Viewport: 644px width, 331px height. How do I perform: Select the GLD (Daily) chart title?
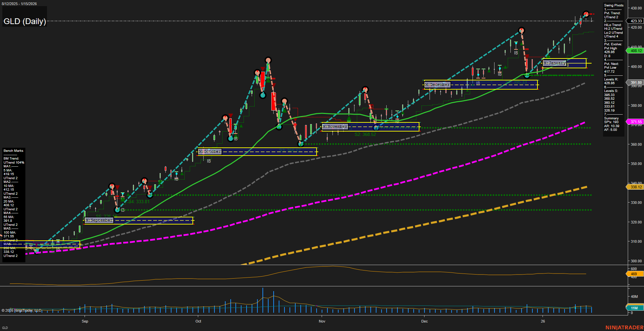point(25,21)
